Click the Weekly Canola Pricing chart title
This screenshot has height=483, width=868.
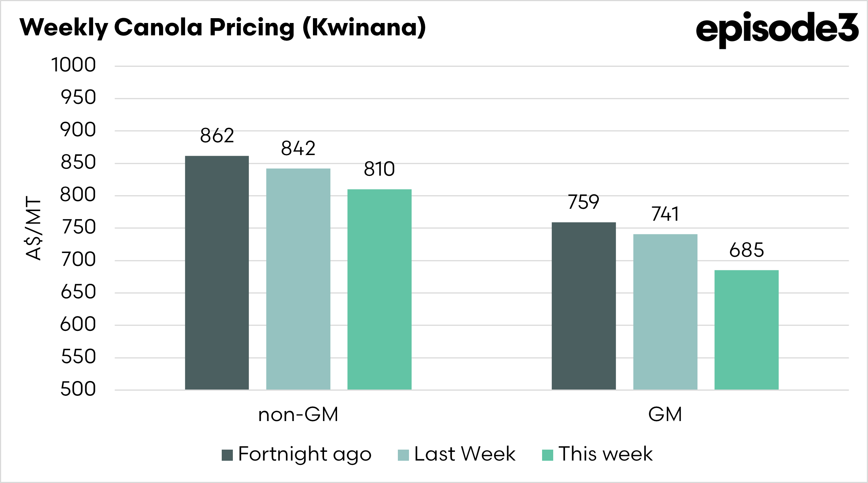click(222, 27)
